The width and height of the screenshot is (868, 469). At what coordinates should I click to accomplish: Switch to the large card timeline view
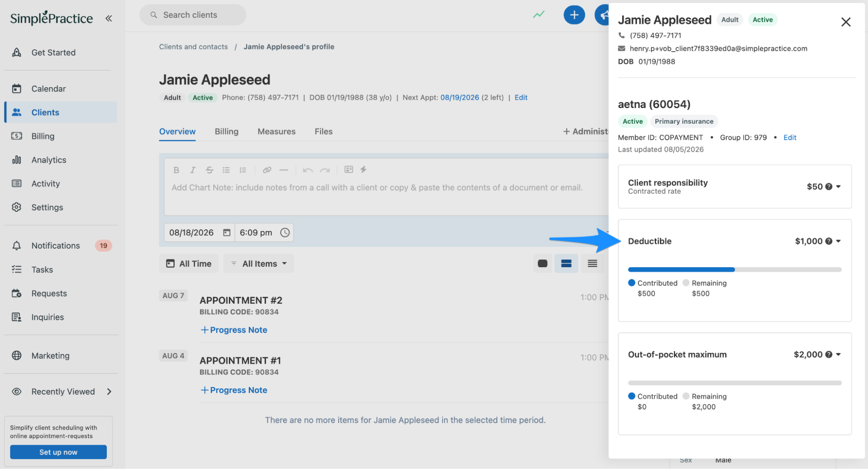click(x=542, y=263)
